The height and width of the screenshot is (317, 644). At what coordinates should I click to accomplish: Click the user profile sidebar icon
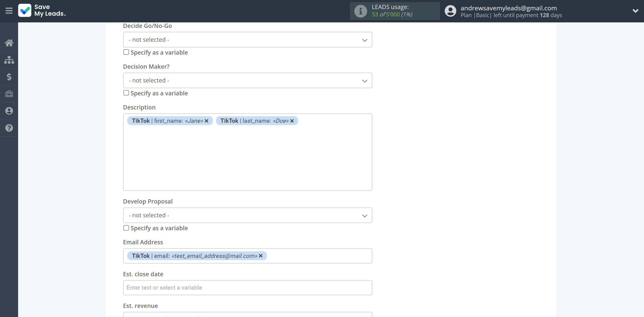pyautogui.click(x=9, y=111)
